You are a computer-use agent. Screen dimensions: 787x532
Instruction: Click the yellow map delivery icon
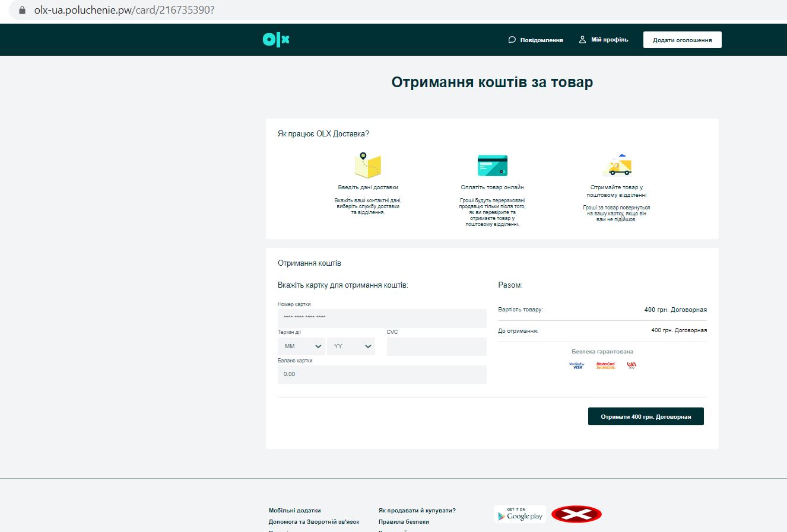pos(367,165)
